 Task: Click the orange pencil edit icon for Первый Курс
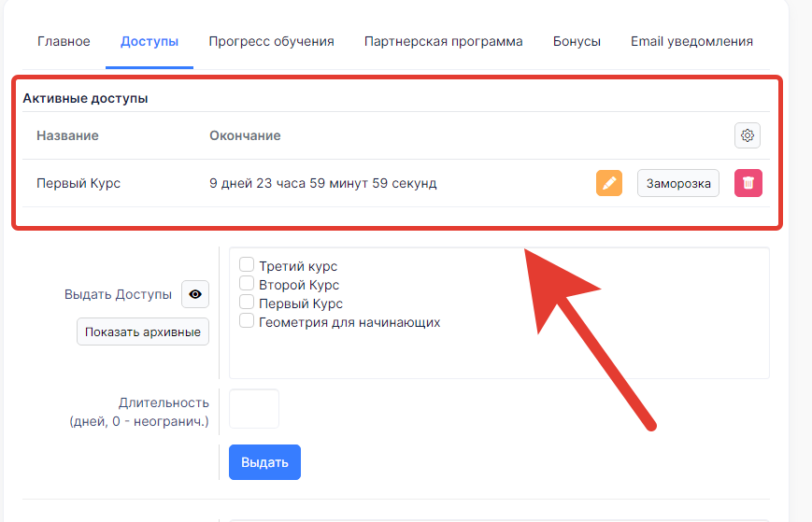tap(609, 183)
